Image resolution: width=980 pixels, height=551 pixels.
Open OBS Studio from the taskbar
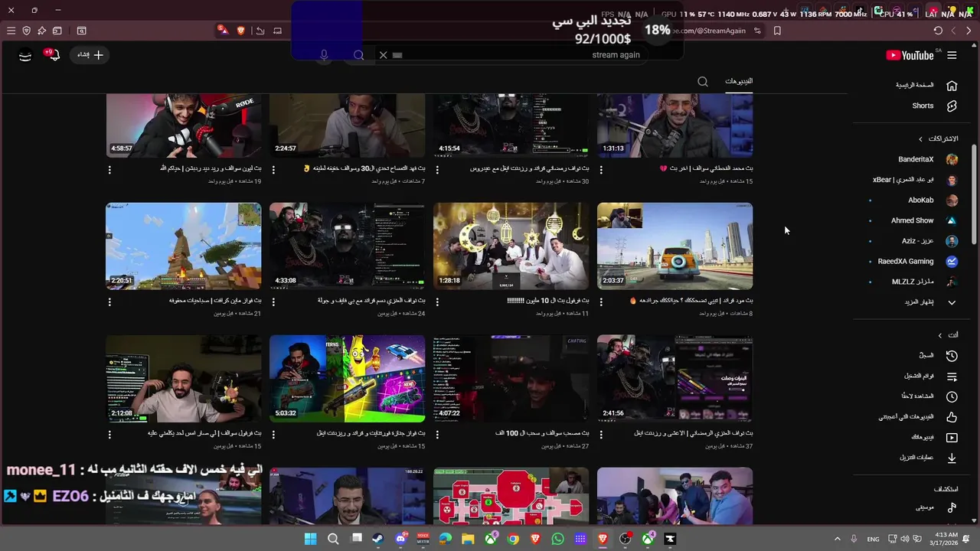(626, 539)
